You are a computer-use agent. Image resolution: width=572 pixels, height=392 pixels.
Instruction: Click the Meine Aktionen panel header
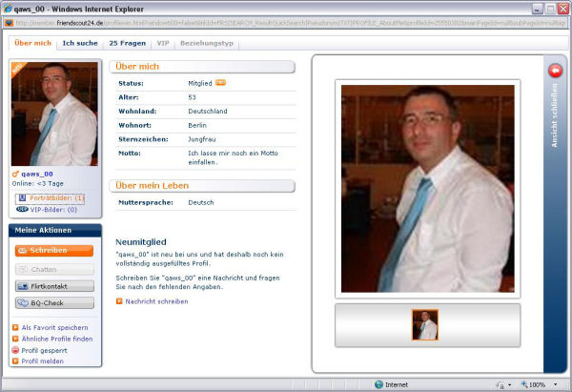[55, 230]
